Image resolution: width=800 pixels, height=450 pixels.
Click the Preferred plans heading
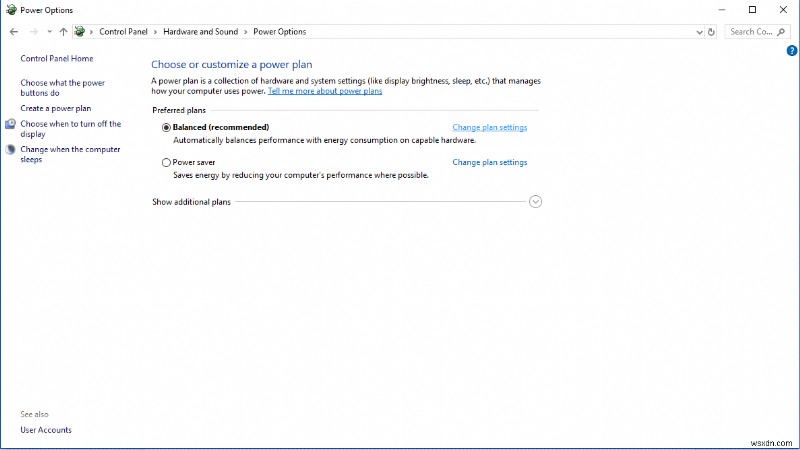click(x=179, y=110)
